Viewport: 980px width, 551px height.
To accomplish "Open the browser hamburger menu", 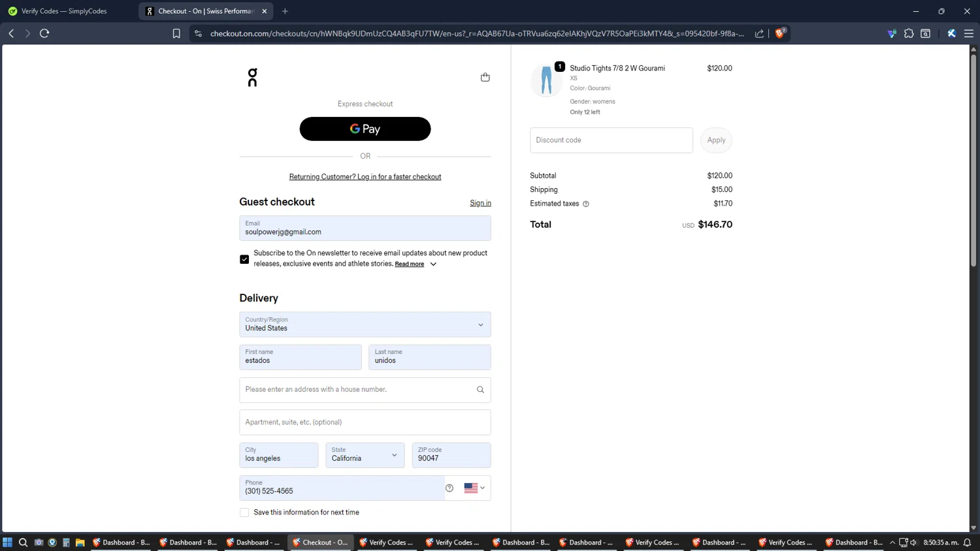I will 969,33.
